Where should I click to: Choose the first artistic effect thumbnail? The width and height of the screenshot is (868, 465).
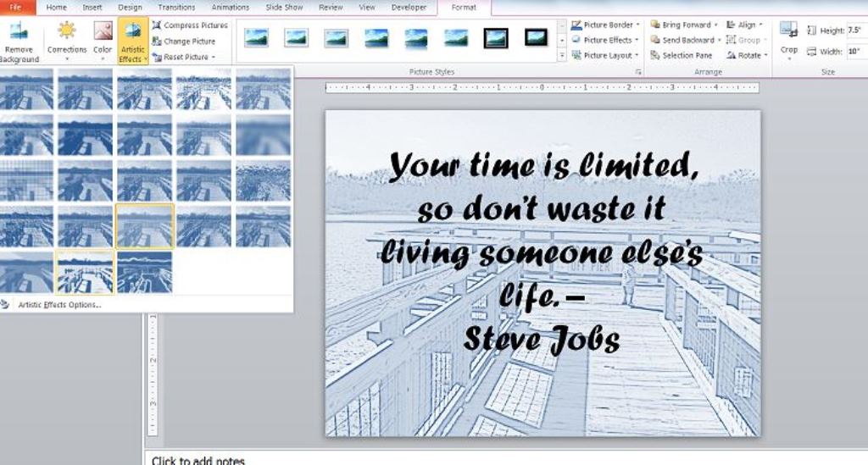coord(26,88)
